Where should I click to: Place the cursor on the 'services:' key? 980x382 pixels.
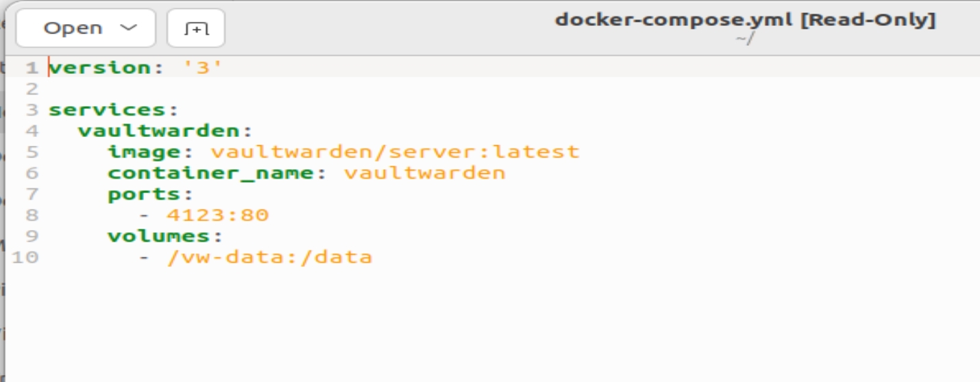113,110
